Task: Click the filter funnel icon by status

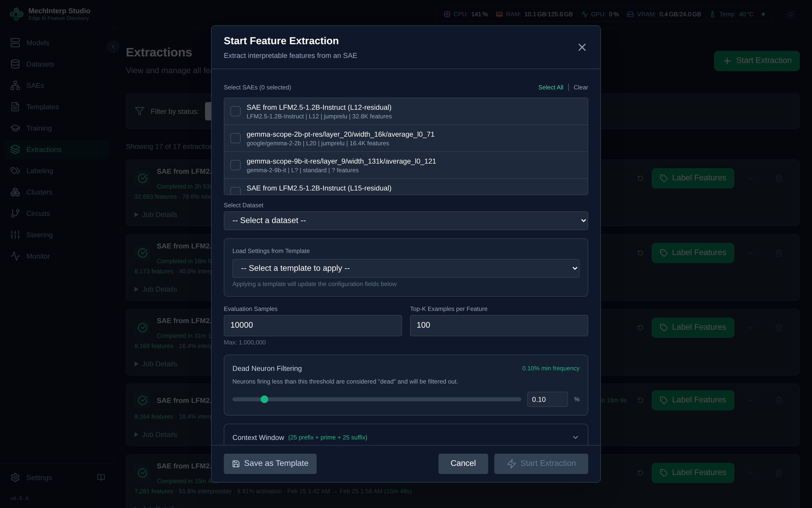Action: coord(140,111)
